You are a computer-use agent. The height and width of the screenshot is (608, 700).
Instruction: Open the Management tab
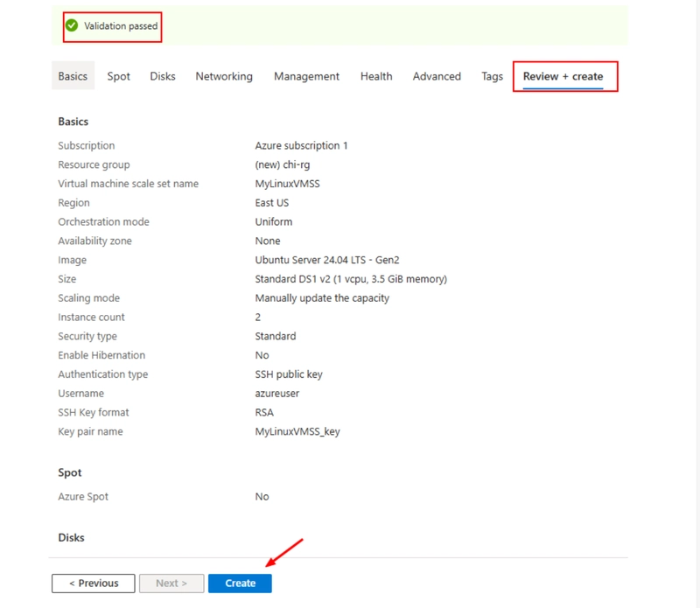click(307, 76)
